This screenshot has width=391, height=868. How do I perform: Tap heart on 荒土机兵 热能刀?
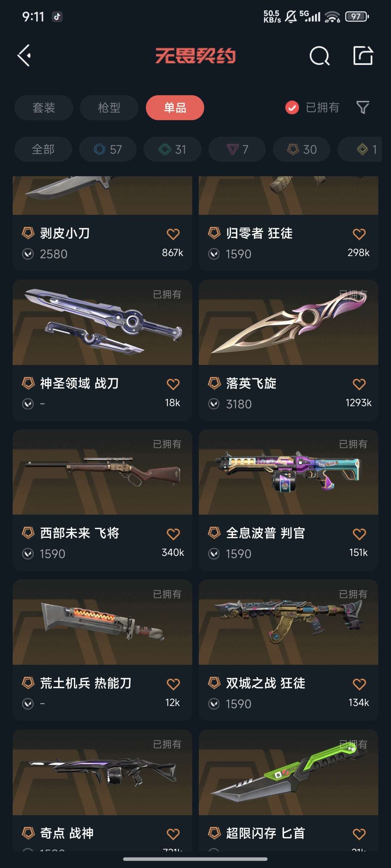[x=173, y=684]
